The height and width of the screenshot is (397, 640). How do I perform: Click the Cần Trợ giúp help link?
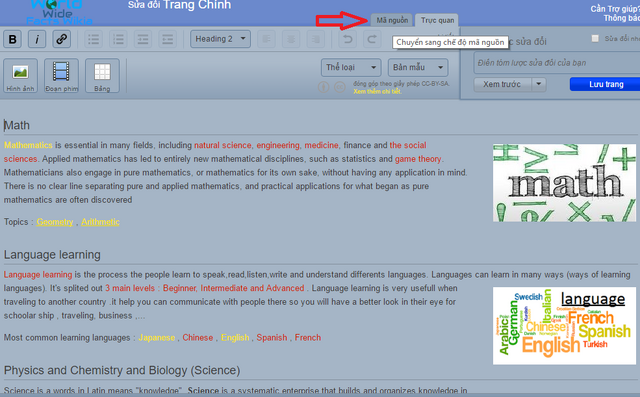pyautogui.click(x=615, y=9)
